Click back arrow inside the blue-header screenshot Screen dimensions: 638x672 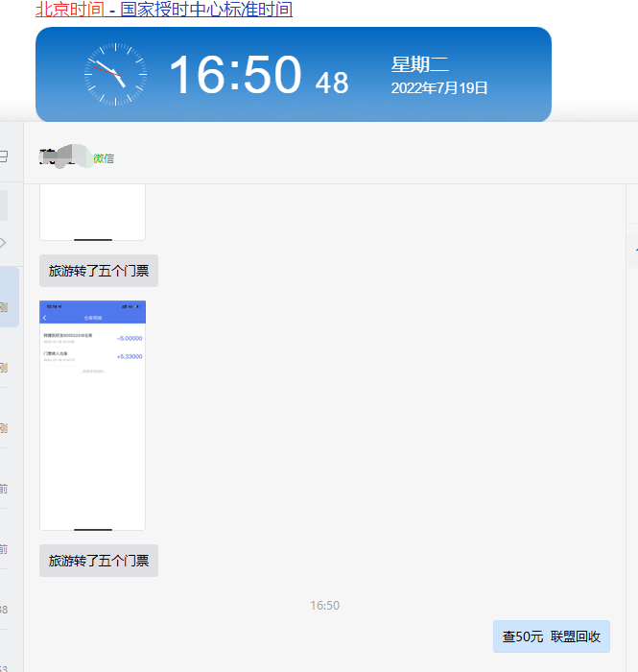click(45, 317)
